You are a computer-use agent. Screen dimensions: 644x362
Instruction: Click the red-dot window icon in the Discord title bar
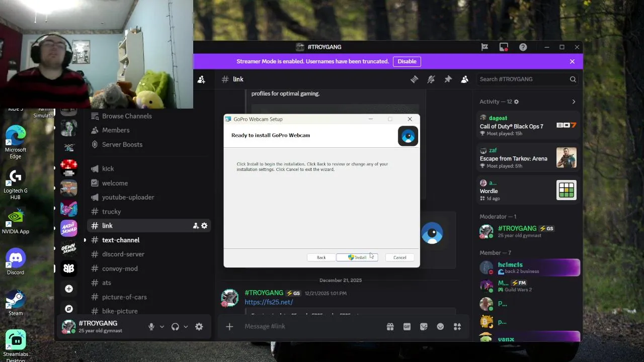(504, 47)
